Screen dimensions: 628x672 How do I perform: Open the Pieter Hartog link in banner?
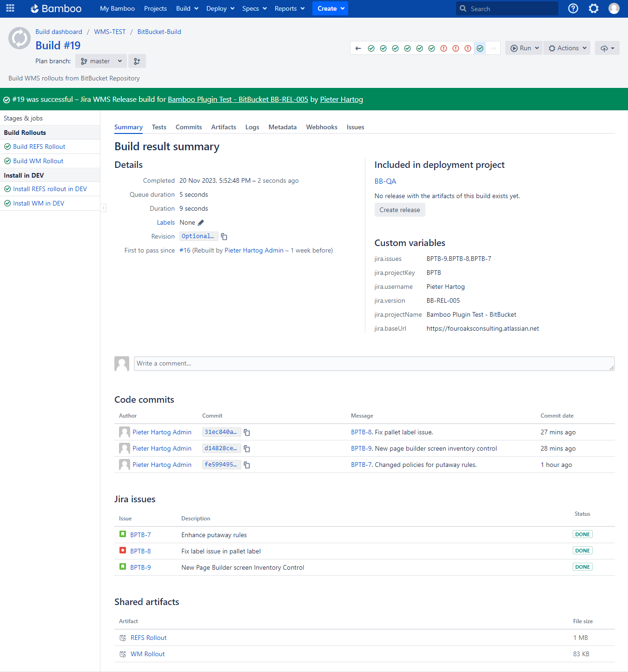342,100
